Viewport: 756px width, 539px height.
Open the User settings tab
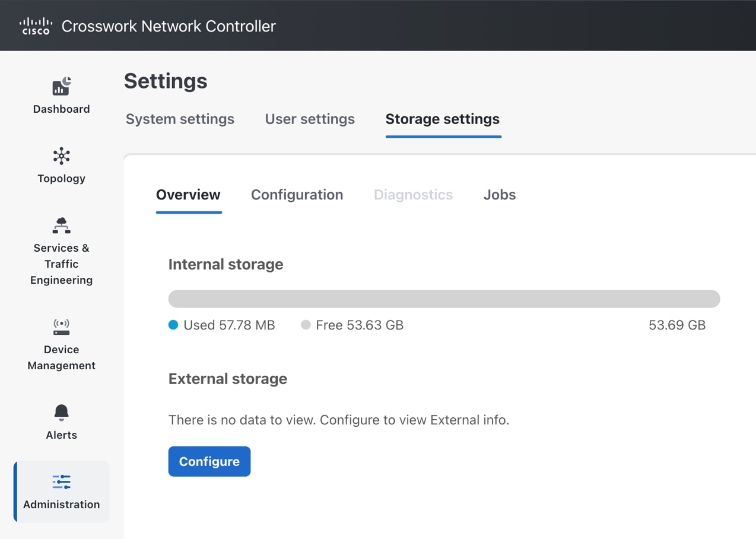(309, 119)
